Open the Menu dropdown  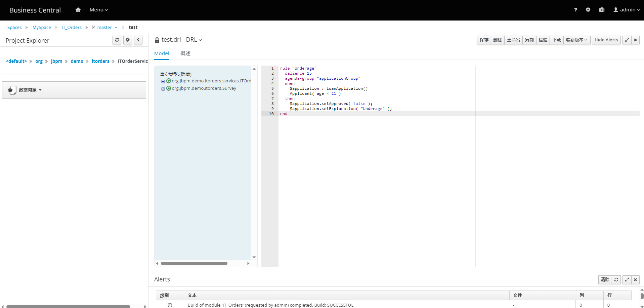pyautogui.click(x=99, y=10)
